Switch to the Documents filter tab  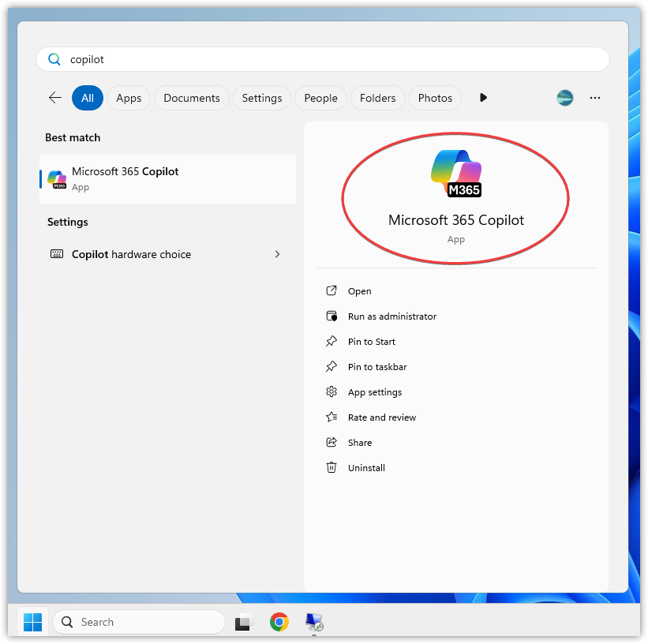point(192,98)
